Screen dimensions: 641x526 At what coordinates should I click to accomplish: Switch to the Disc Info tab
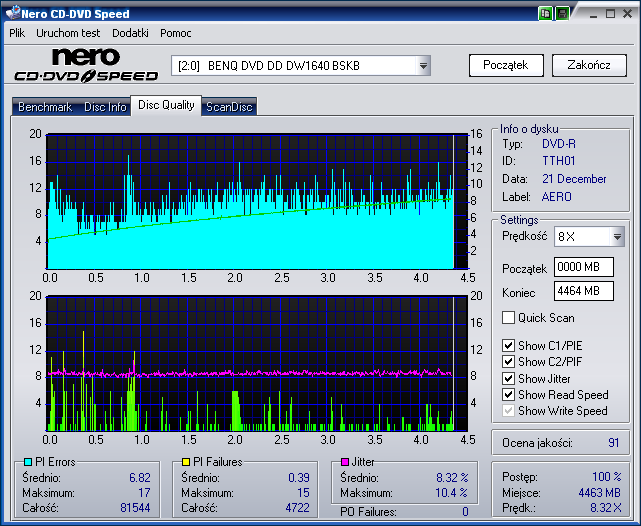(105, 107)
